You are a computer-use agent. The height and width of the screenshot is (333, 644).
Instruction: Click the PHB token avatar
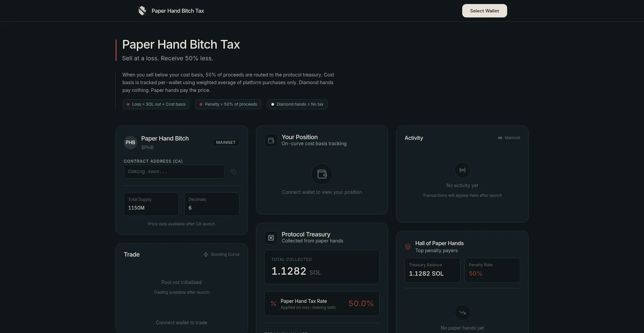click(130, 143)
